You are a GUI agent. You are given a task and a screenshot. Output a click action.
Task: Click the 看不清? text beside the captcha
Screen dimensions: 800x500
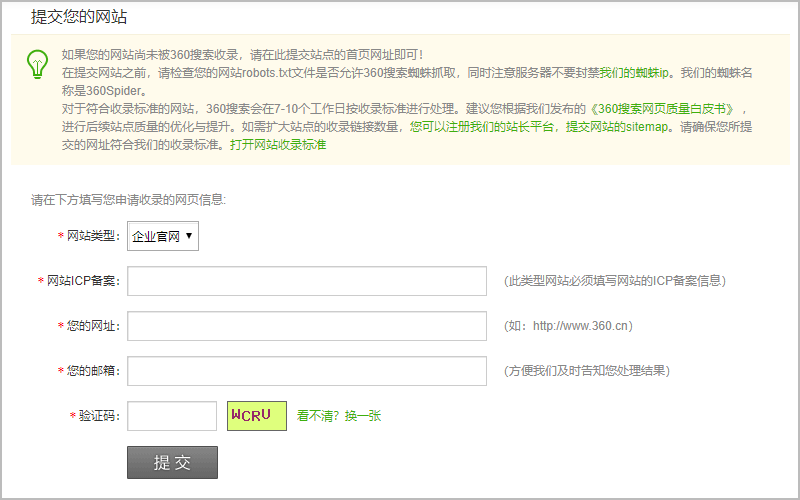[x=318, y=416]
